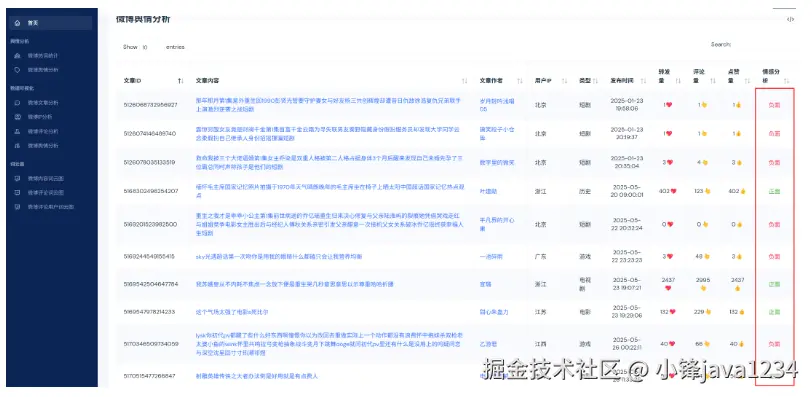Sort the 文章内容 column via arrows
The width and height of the screenshot is (812, 397).
point(465,81)
